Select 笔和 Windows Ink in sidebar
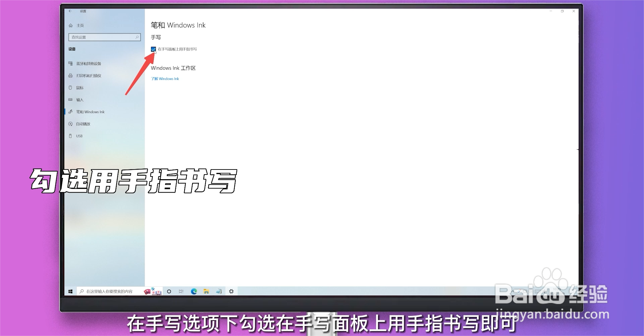This screenshot has width=644, height=336. [91, 112]
